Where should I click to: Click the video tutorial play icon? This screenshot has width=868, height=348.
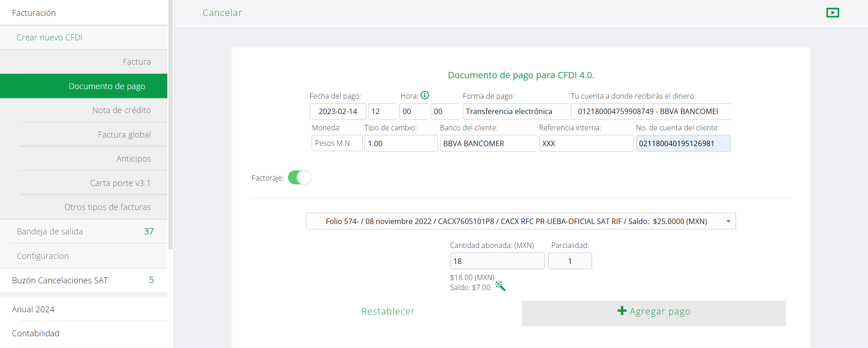pos(832,13)
